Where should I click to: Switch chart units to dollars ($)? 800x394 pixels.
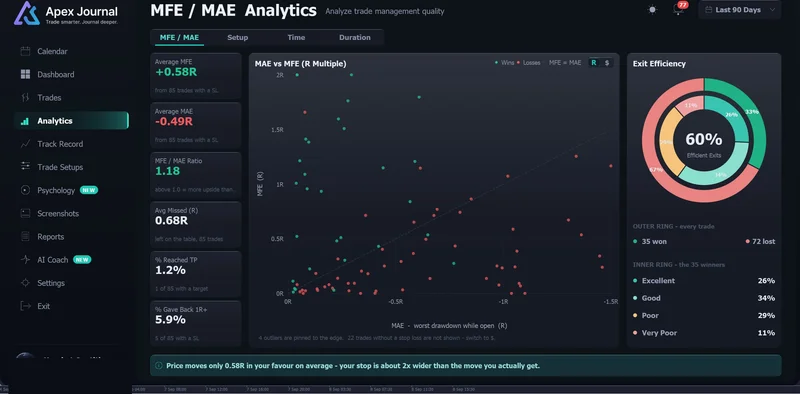607,63
